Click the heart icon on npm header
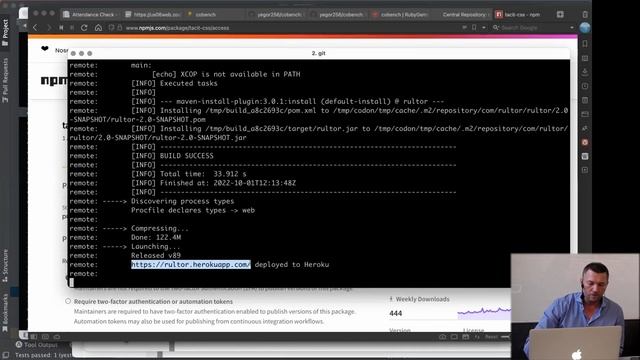 point(44,49)
